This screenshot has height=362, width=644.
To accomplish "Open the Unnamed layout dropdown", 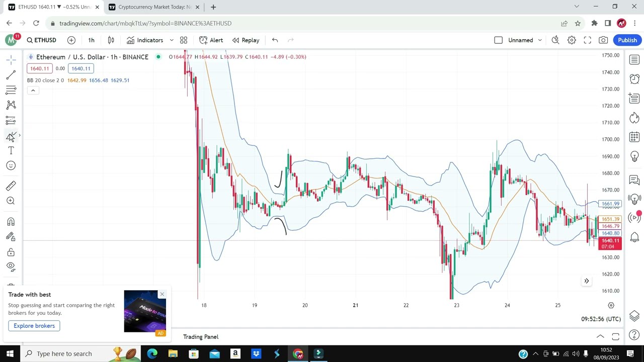I will [x=525, y=40].
